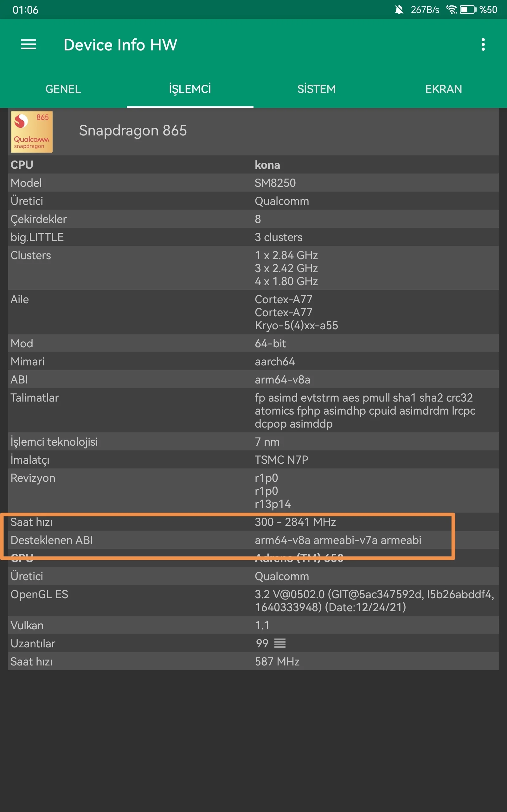Tap the Snapdragon 865 heading text
The height and width of the screenshot is (812, 507).
133,131
